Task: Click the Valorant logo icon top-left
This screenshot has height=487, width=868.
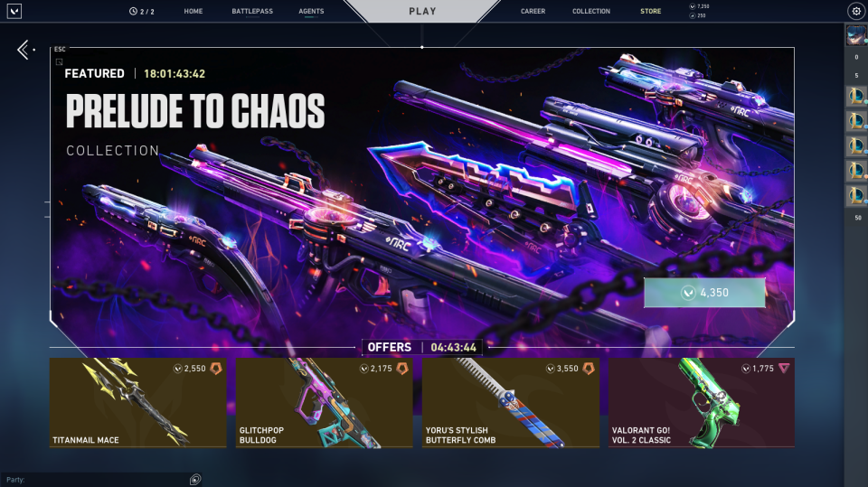Action: (x=14, y=11)
